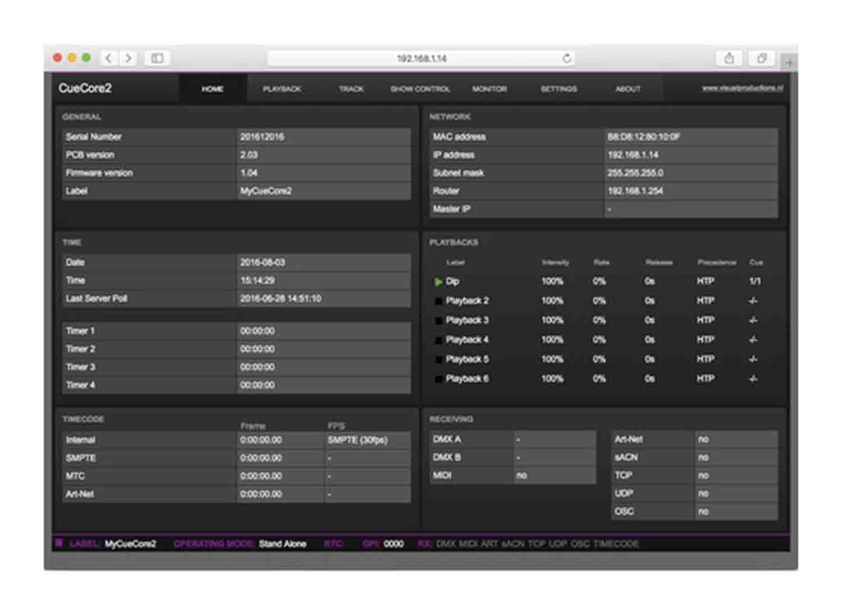Click the black square beside Playback 3
The width and height of the screenshot is (842, 616).
tap(438, 321)
